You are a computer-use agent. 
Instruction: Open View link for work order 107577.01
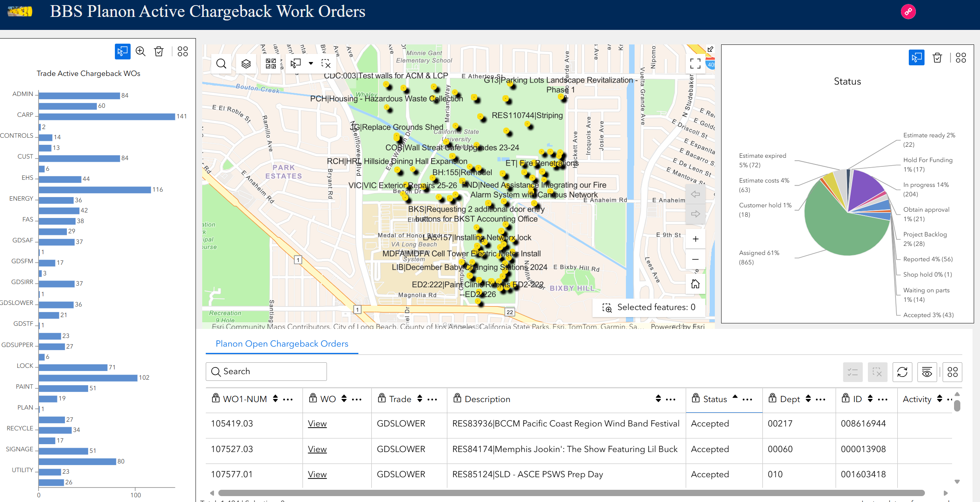coord(317,474)
